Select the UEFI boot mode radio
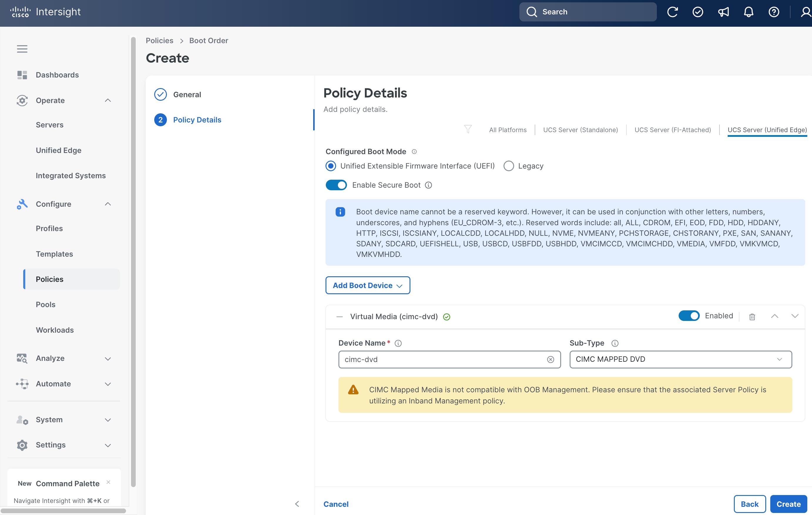The height and width of the screenshot is (515, 812). (x=331, y=166)
